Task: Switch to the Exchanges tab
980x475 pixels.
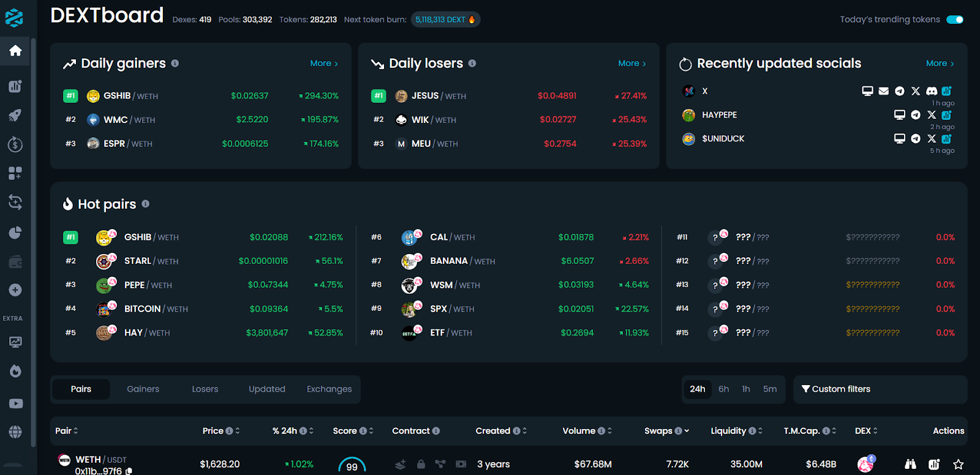Action: click(x=330, y=389)
